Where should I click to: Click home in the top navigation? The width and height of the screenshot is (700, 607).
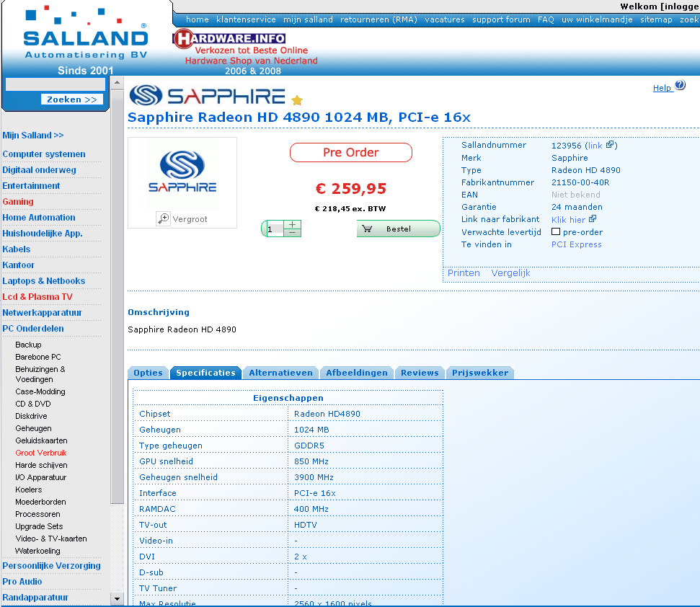click(x=198, y=19)
